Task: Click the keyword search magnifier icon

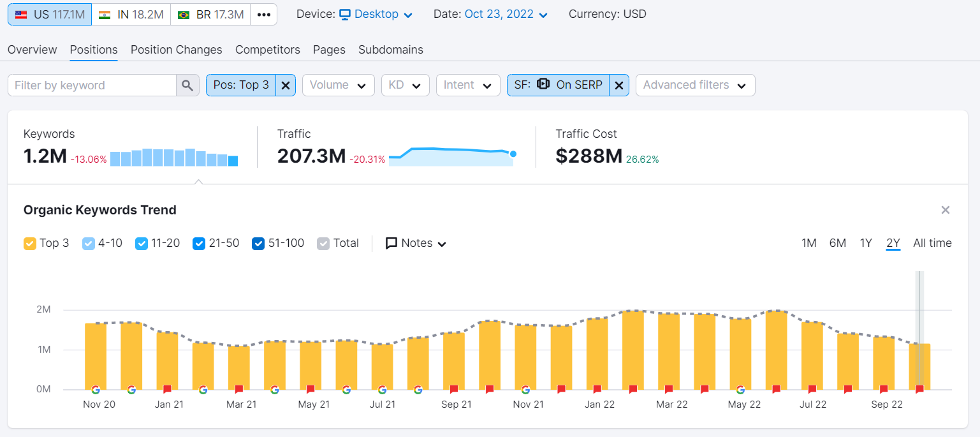Action: click(x=187, y=85)
